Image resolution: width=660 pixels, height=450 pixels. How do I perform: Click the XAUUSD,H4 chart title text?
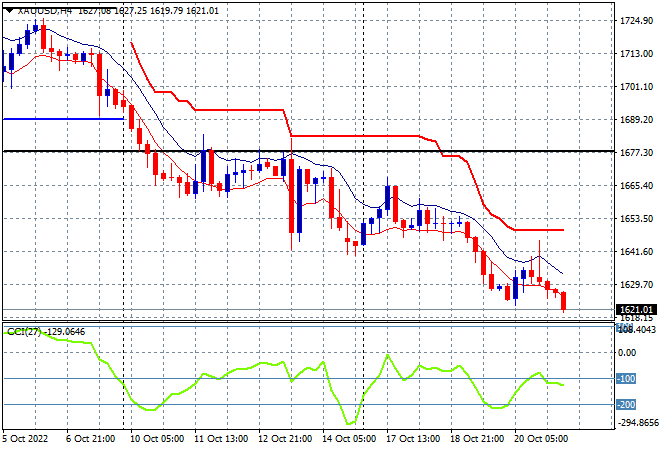[x=45, y=11]
